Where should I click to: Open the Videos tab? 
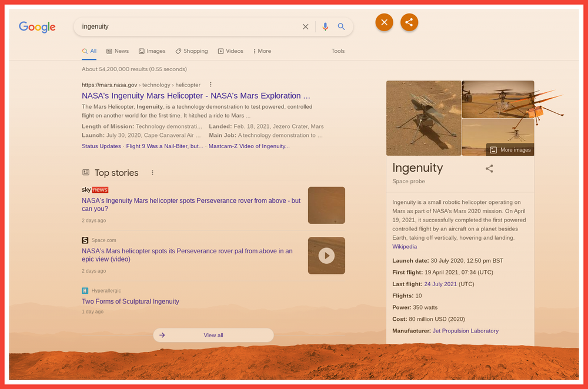pyautogui.click(x=230, y=51)
